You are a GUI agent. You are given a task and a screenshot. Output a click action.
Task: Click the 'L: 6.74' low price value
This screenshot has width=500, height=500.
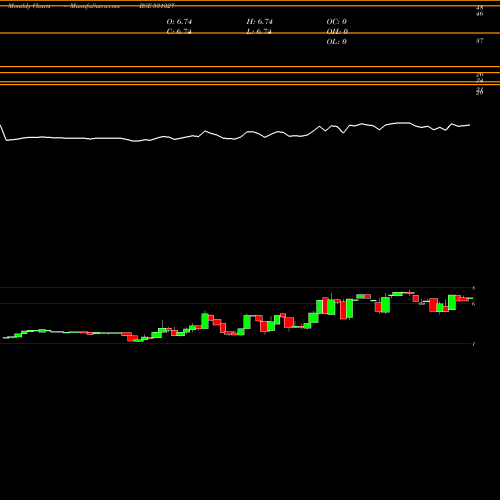coord(259,32)
